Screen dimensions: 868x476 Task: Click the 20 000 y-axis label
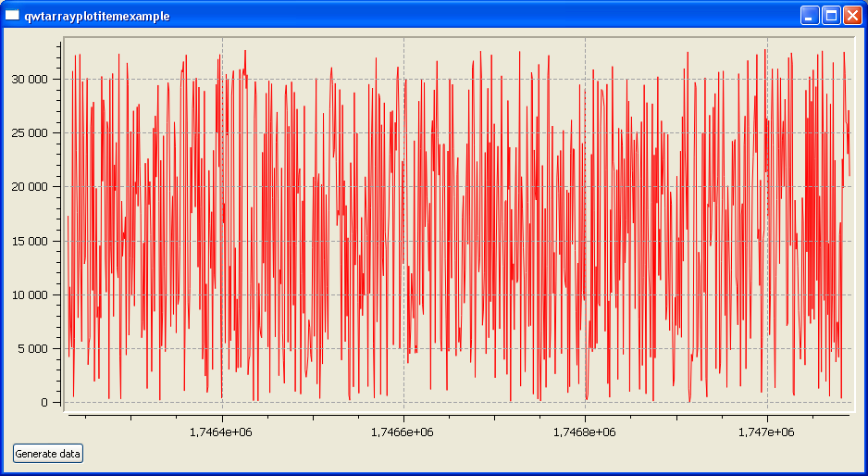point(30,187)
